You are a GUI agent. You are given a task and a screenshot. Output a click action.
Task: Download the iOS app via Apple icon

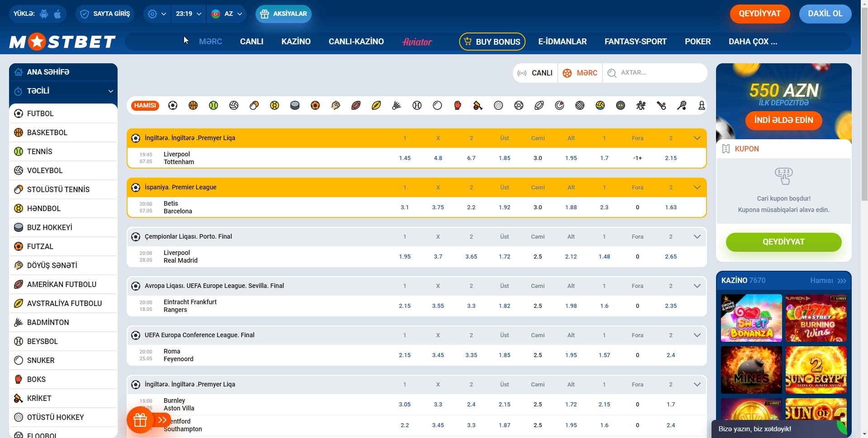57,14
